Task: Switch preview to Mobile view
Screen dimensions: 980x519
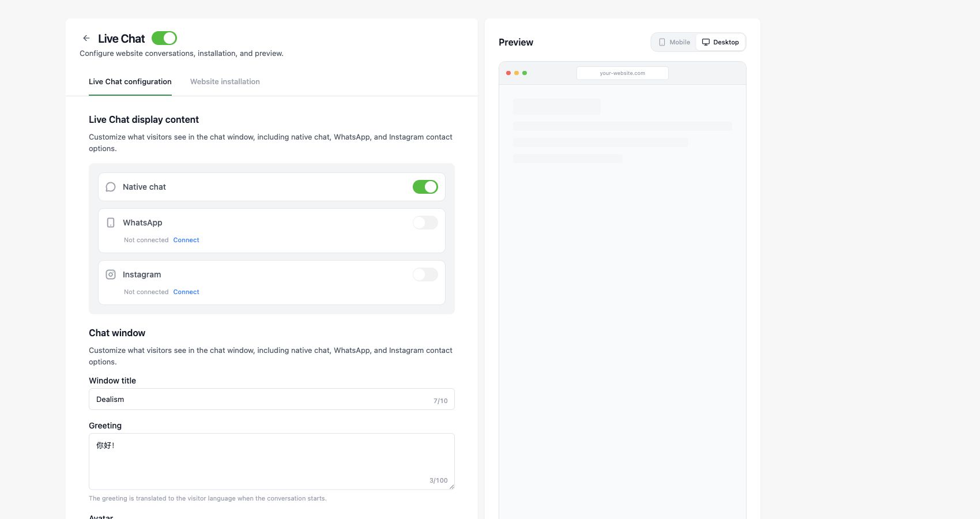Action: 674,42
